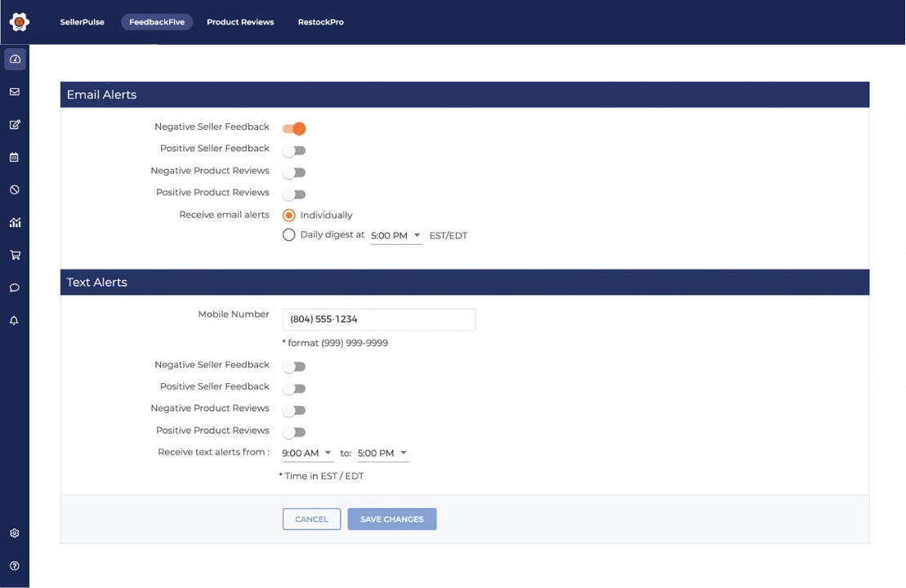Open the analytics chart sidebar icon
Viewport: 906px width, 588px height.
pos(15,222)
